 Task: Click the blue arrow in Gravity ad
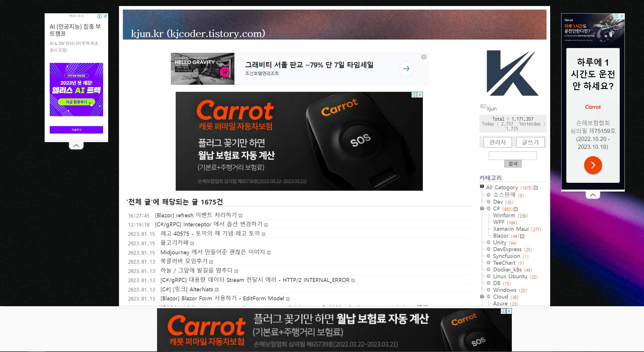406,69
